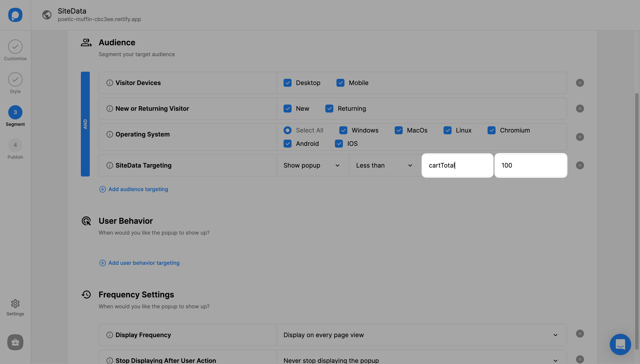Click the Segment step icon
Viewport: 640px width, 364px height.
[15, 112]
